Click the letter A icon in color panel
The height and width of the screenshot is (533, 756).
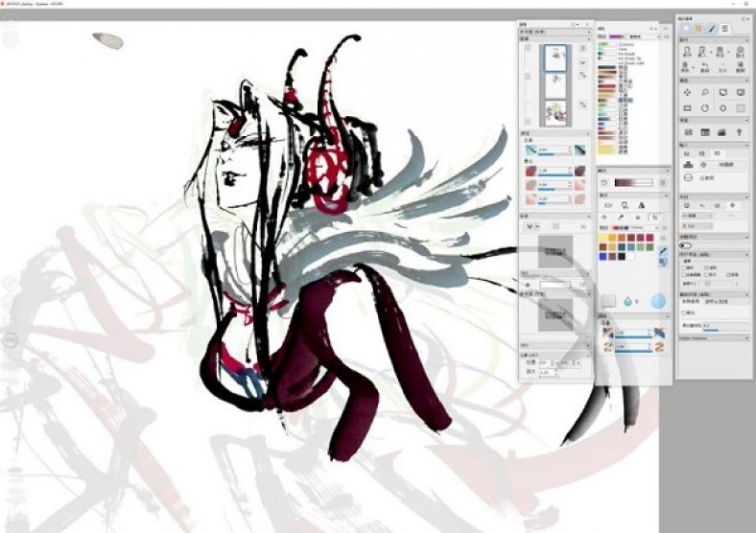coord(642,205)
